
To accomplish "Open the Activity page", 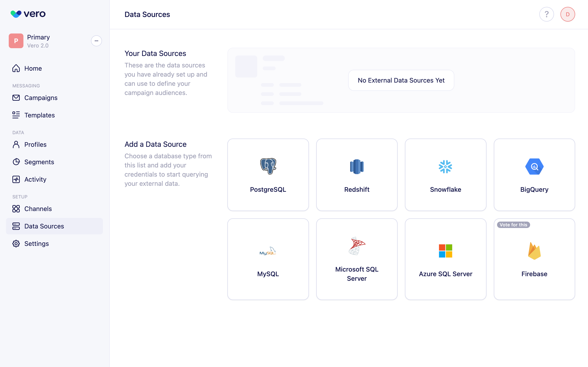I will [35, 179].
